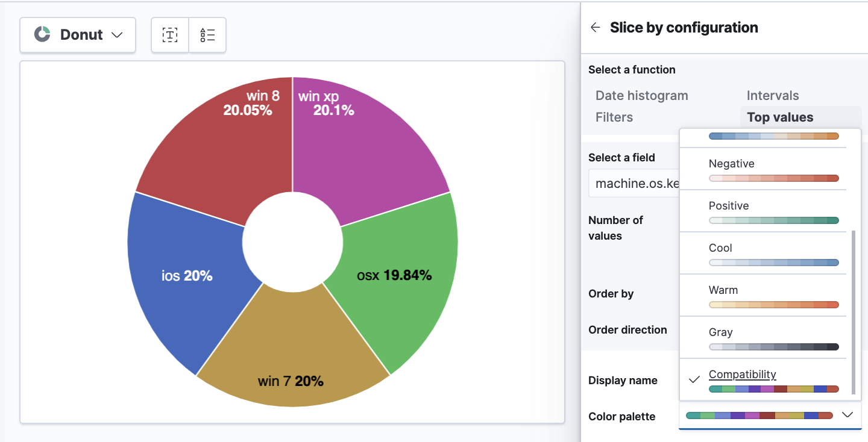This screenshot has width=868, height=442.
Task: Apply the Cool color palette
Action: tap(763, 254)
